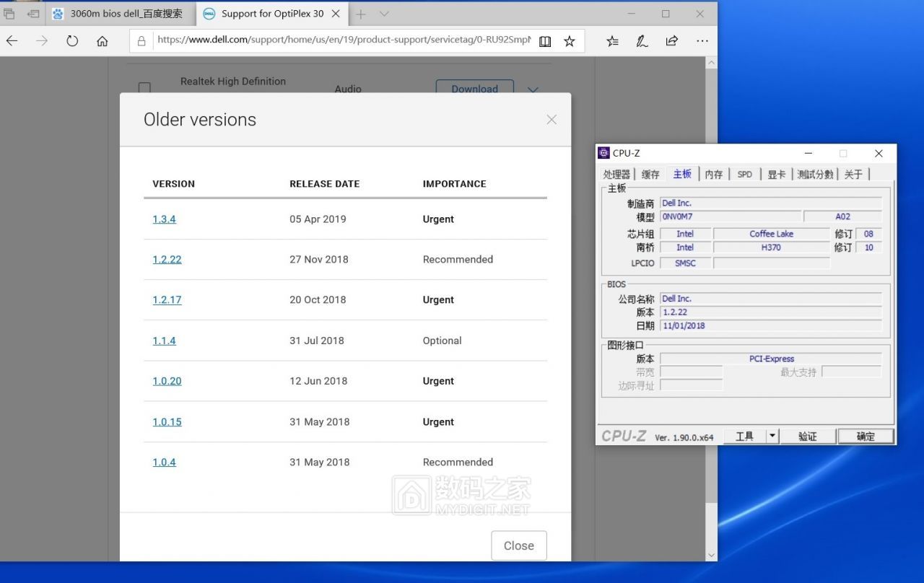Open the favorites hub icon

(x=612, y=41)
